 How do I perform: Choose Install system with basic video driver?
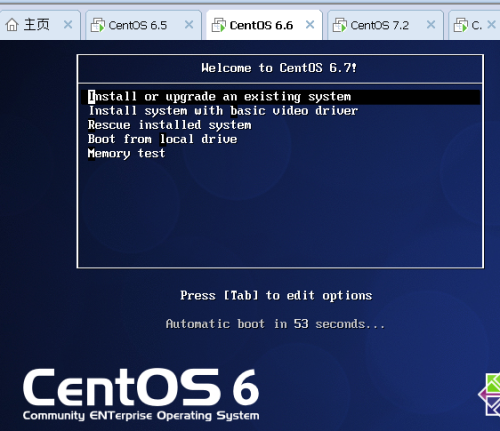click(x=223, y=111)
